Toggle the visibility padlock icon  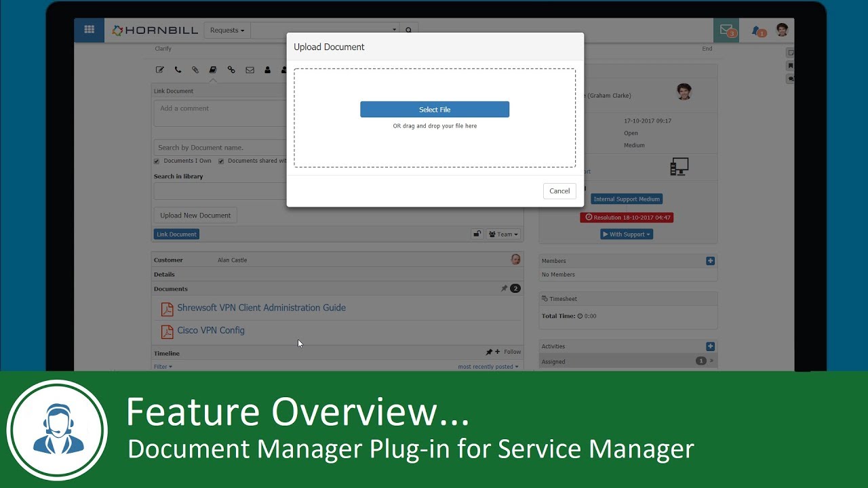pos(477,234)
